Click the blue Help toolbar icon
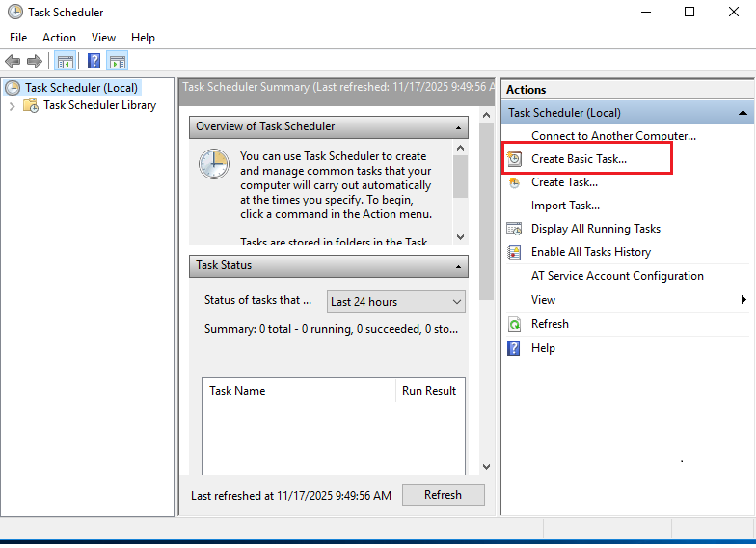 94,62
